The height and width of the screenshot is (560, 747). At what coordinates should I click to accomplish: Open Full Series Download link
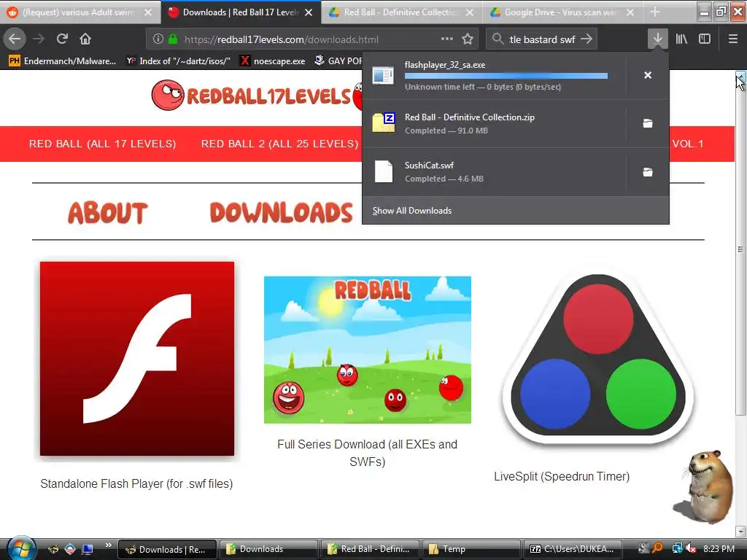coord(368,453)
